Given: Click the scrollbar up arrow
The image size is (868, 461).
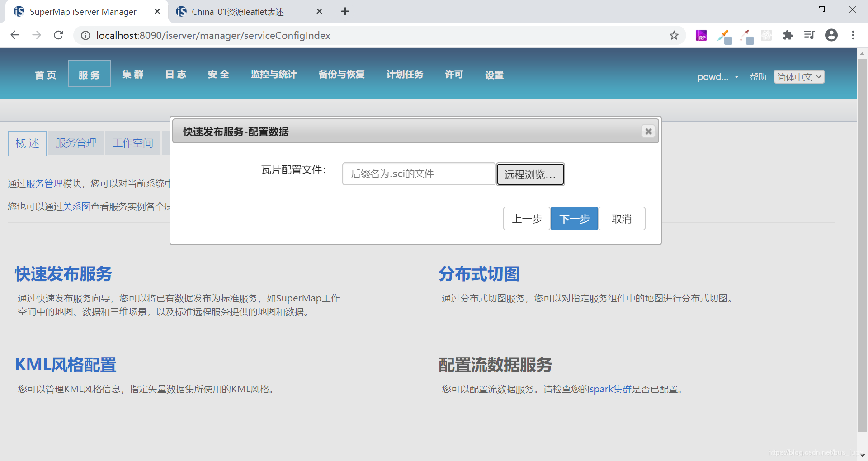Looking at the screenshot, I should coord(862,53).
